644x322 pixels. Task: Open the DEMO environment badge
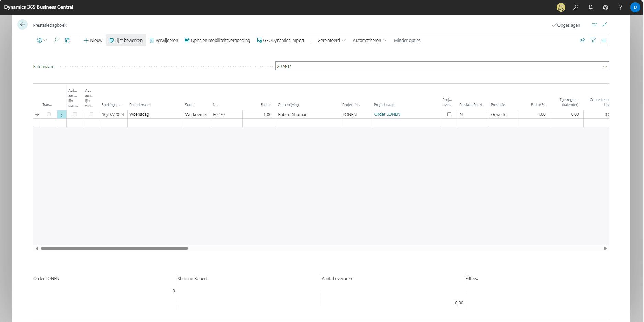pos(561,7)
